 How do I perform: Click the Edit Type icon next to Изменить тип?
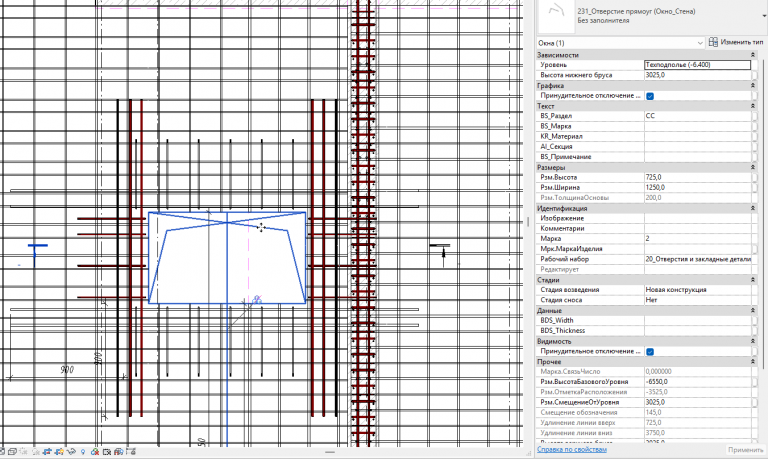click(713, 42)
